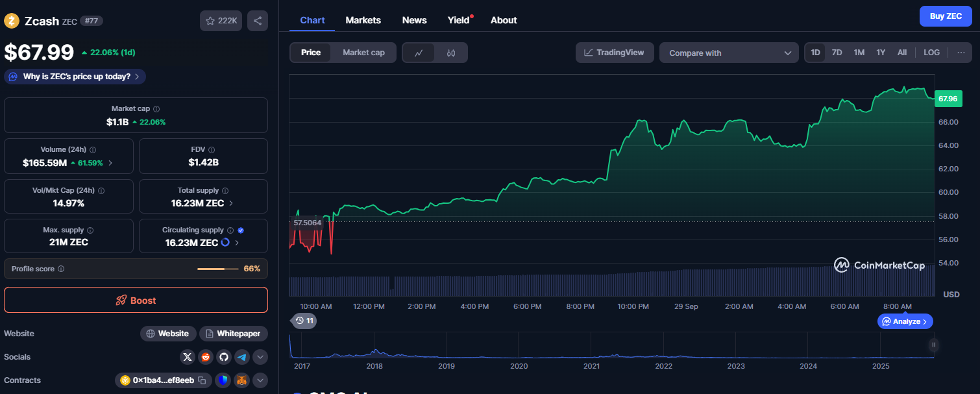Click the Profile score progress bar

(x=217, y=269)
